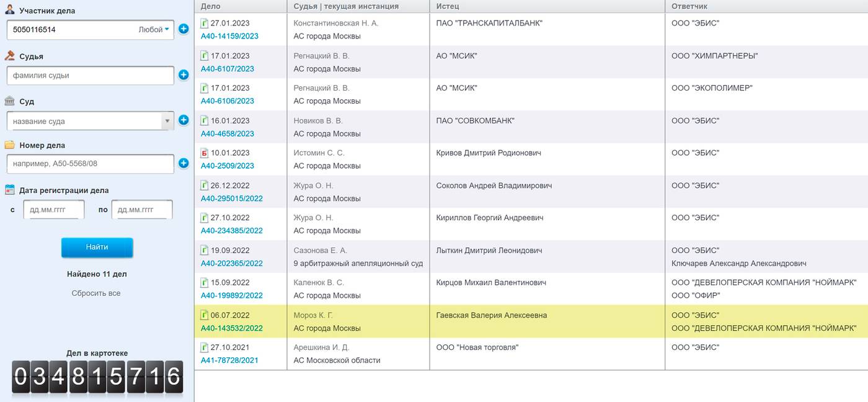Click plaintiff Гаевская Валерия Алексеевна

[x=492, y=315]
